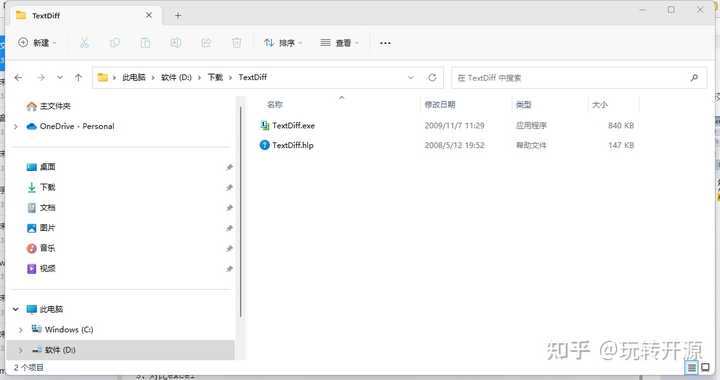Click the Paste clipboard icon
This screenshot has height=380, width=720.
[145, 43]
